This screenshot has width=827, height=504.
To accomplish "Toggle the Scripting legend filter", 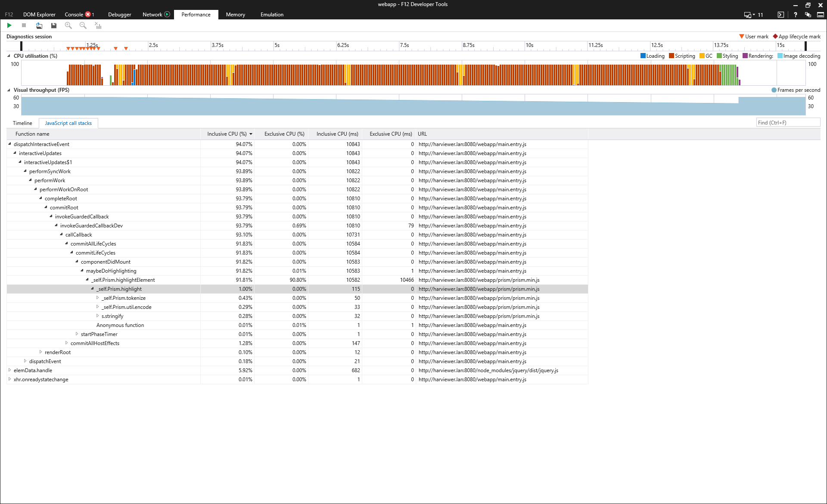I will pos(681,56).
